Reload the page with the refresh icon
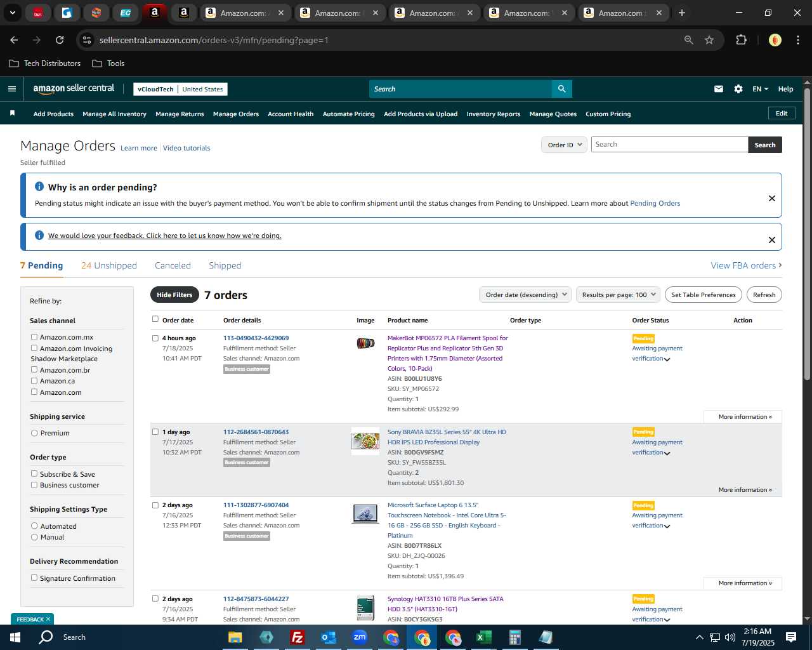Image resolution: width=812 pixels, height=650 pixels. click(x=60, y=40)
